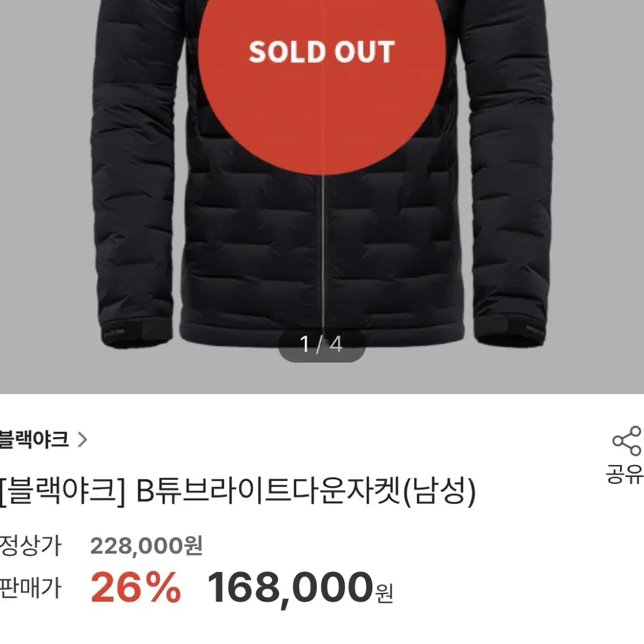Tap the 공유 label under share icon
Image resolution: width=644 pixels, height=644 pixels.
coord(625,474)
